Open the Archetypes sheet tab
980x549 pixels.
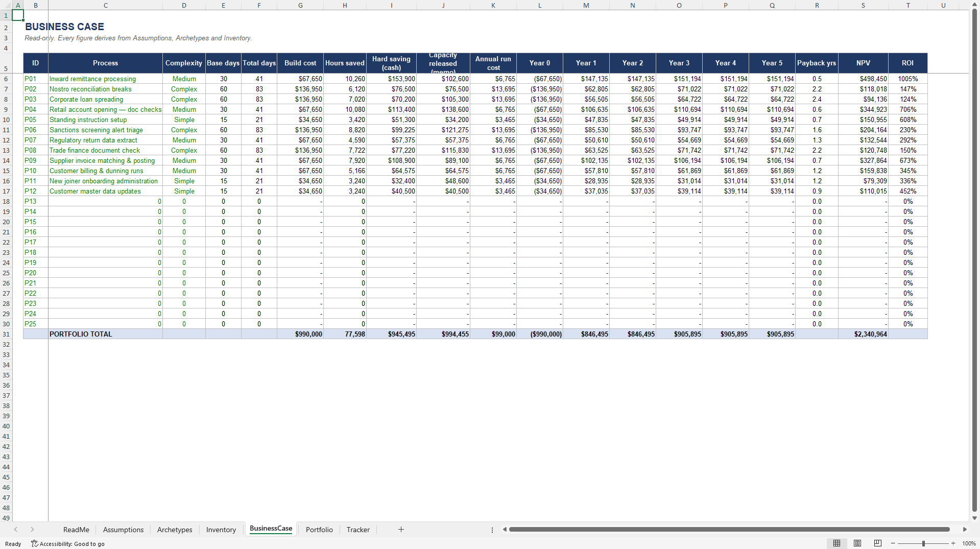pyautogui.click(x=175, y=530)
